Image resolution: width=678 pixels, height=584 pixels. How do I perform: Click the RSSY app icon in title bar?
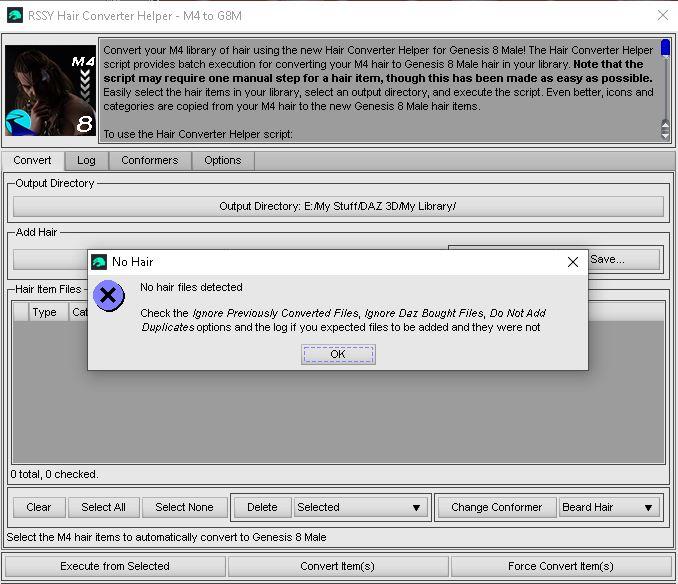[15, 16]
